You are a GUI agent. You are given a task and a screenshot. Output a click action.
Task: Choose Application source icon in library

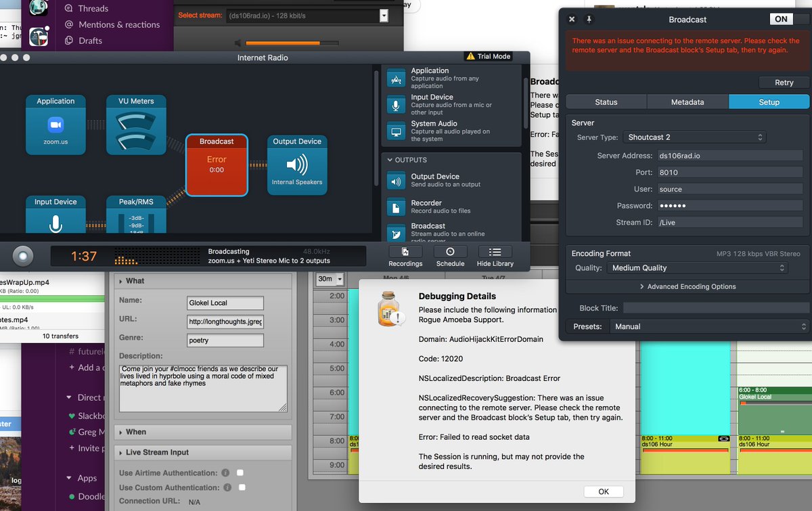396,79
